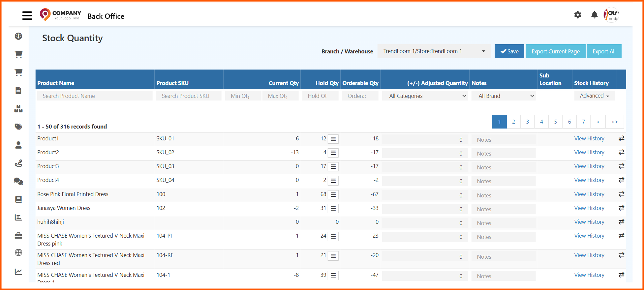The image size is (644, 290).
Task: Click adjusted quantity field for Product2
Action: [x=425, y=153]
